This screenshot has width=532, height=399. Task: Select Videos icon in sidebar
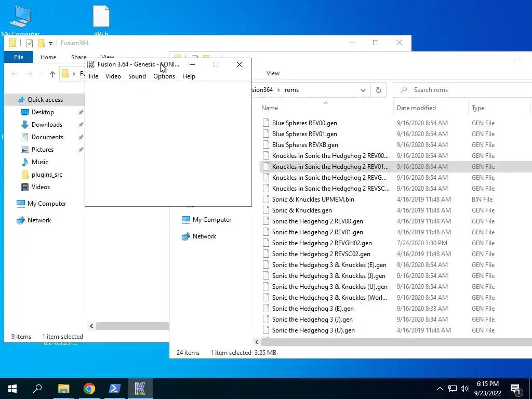25,187
